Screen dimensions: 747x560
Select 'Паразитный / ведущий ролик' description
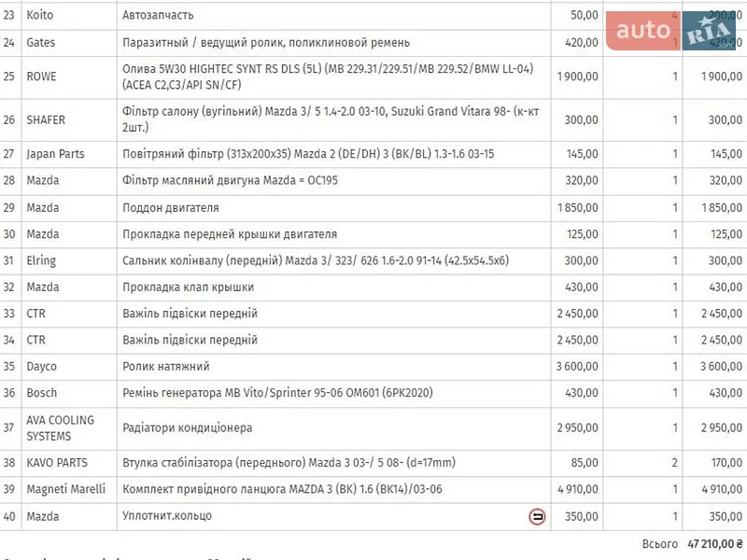tap(266, 42)
